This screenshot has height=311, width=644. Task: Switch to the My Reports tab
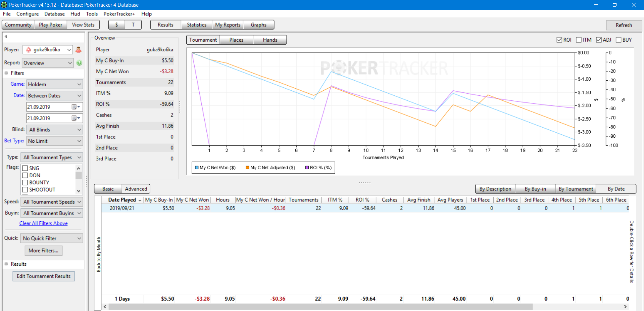point(228,25)
